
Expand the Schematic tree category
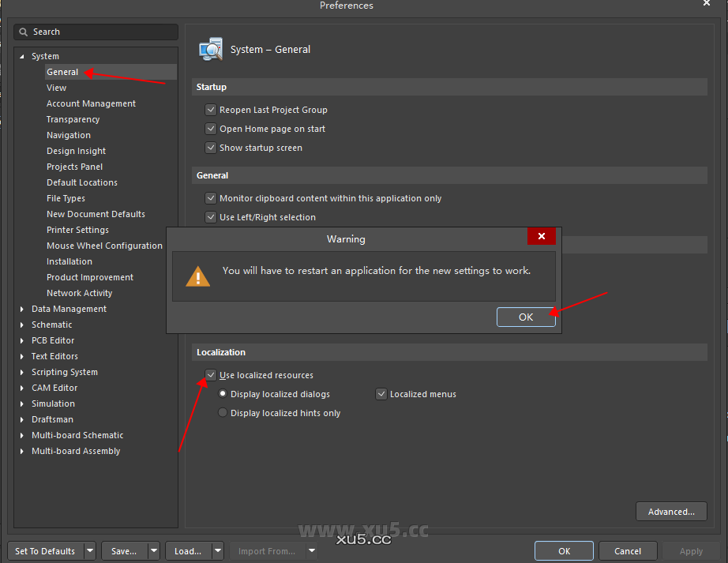click(x=21, y=325)
